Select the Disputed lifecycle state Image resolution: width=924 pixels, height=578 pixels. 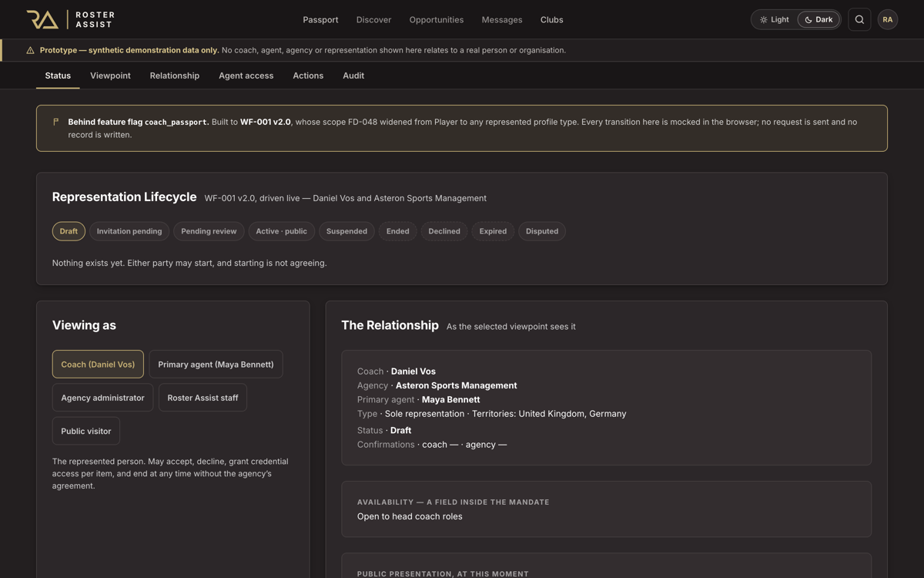(542, 231)
